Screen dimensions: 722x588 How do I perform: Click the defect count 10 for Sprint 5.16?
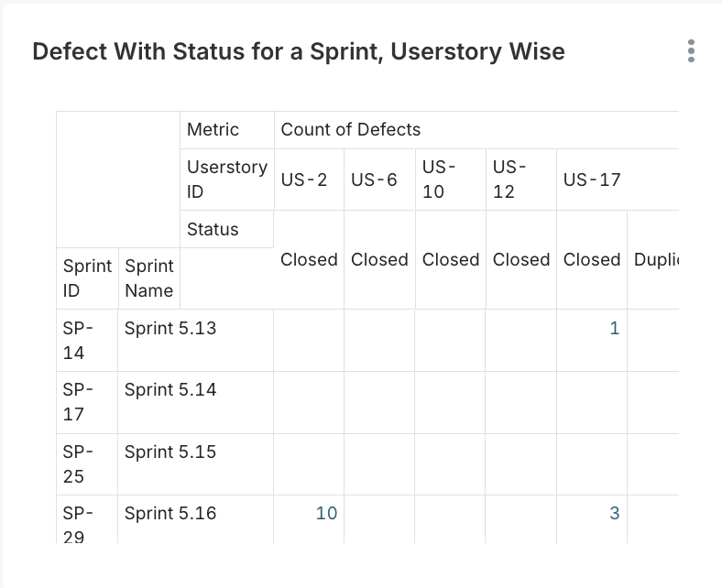pyautogui.click(x=326, y=513)
